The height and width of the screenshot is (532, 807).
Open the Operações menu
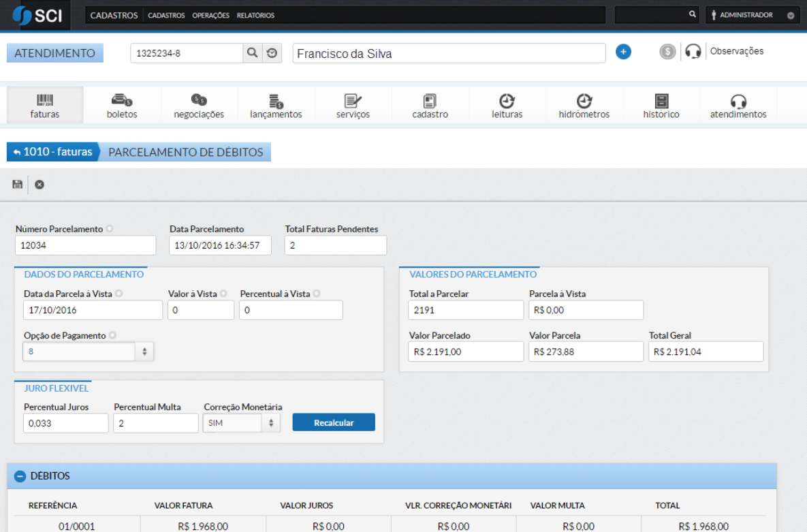(x=210, y=15)
